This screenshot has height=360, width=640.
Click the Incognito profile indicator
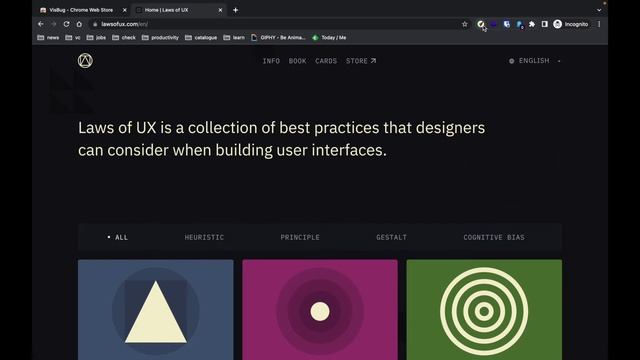[571, 24]
